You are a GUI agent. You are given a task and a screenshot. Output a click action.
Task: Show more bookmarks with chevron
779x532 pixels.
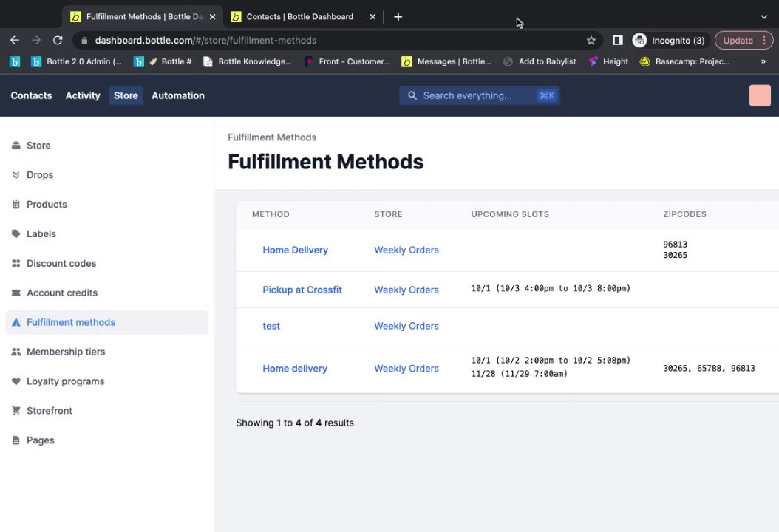pos(763,61)
